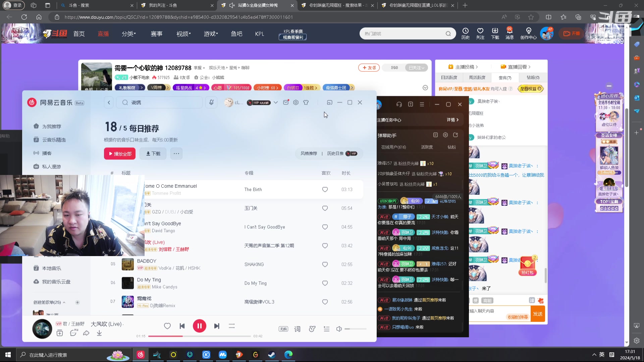Select 播客 in NetEase Music sidebar
This screenshot has width=644, height=362.
point(47,153)
